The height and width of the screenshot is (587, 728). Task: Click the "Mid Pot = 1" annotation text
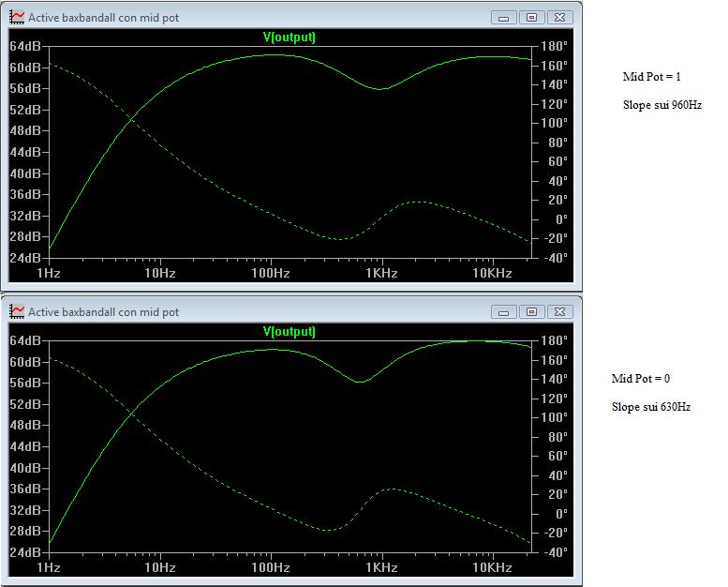pos(651,77)
